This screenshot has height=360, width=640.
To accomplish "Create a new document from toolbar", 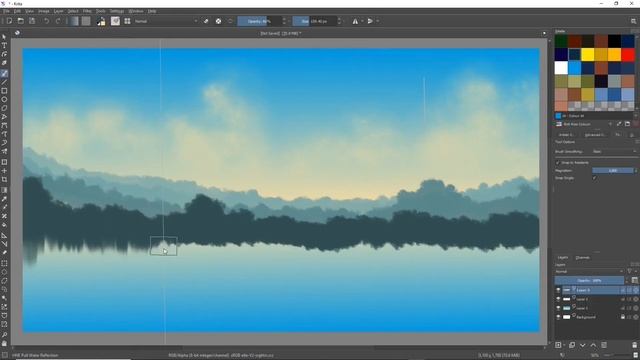I will click(9, 21).
